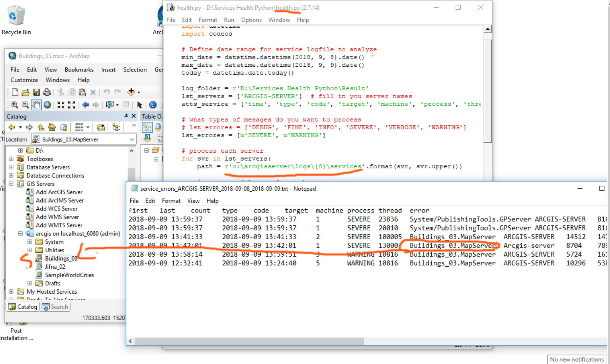Expand the My Hosted Services node

[11, 291]
